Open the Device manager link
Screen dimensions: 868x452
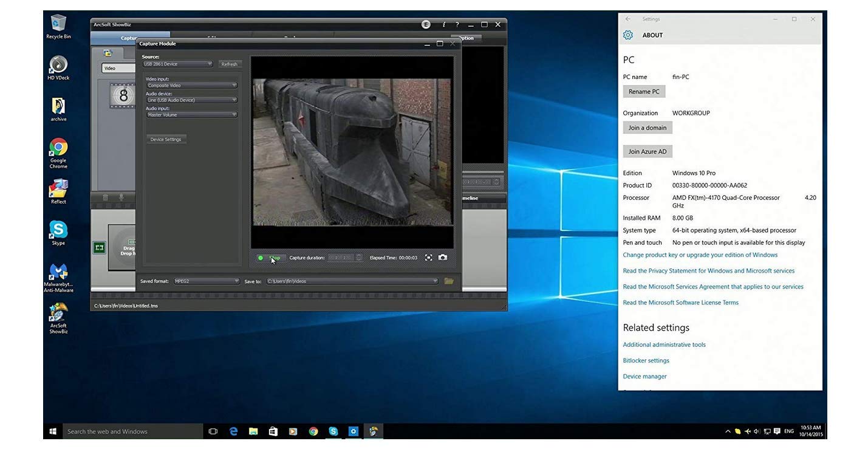pos(644,377)
